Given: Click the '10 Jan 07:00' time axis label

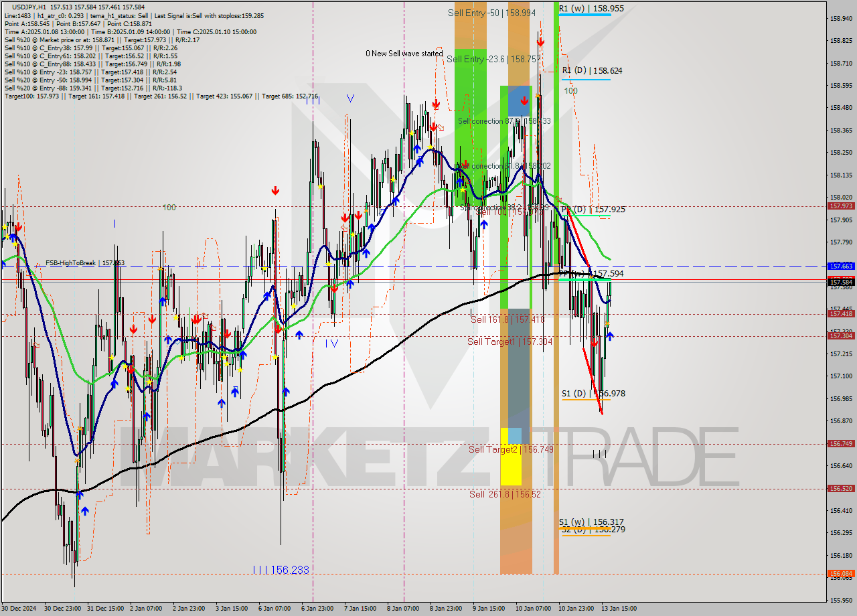Looking at the screenshot, I should [x=532, y=609].
